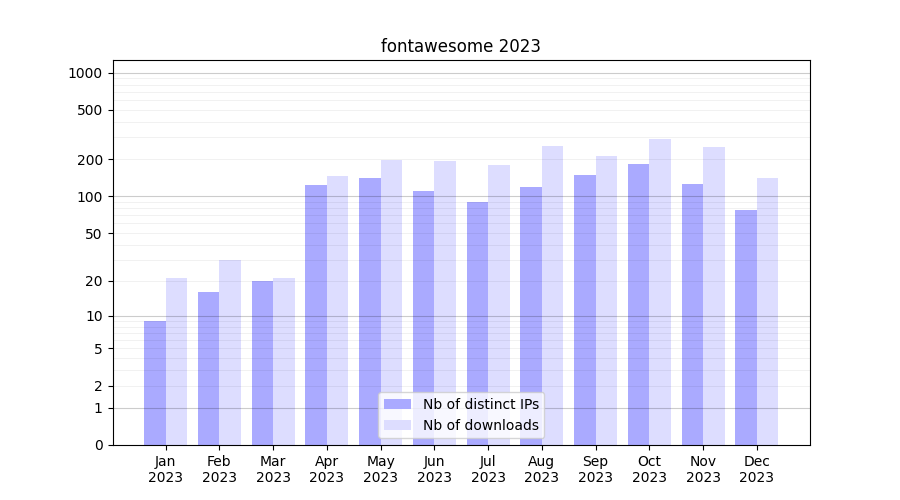Screen dimensions: 900x500
Task: Click the Nov 2023 distinct IPs bar
Action: [x=692, y=314]
